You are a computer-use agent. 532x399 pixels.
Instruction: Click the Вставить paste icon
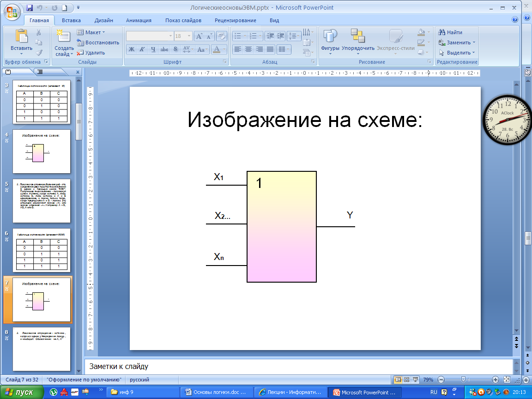pos(21,36)
